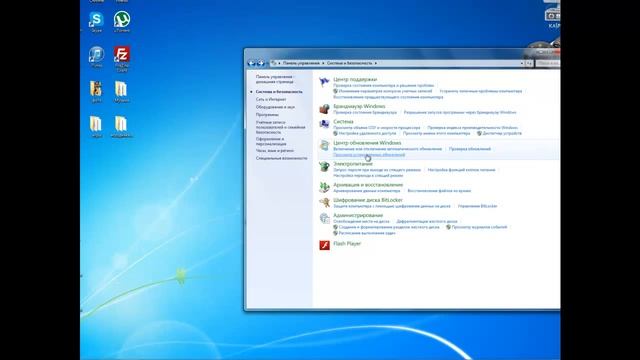
Task: Open the Шифрование диска BitLocker heading link
Action: pyautogui.click(x=368, y=200)
